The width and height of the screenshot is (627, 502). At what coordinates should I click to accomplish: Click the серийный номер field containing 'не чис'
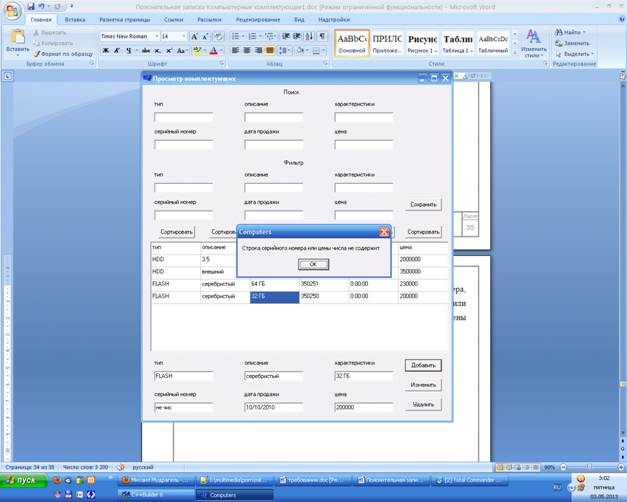click(183, 408)
